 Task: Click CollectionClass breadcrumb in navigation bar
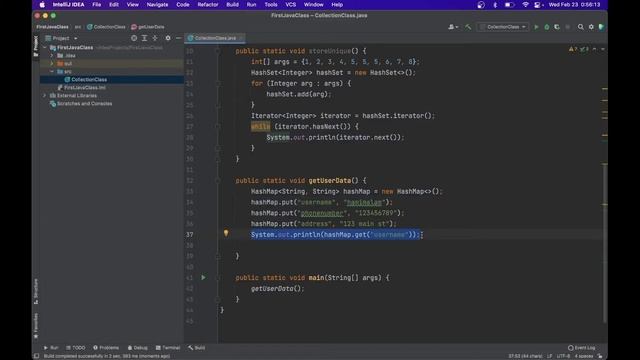[106, 27]
